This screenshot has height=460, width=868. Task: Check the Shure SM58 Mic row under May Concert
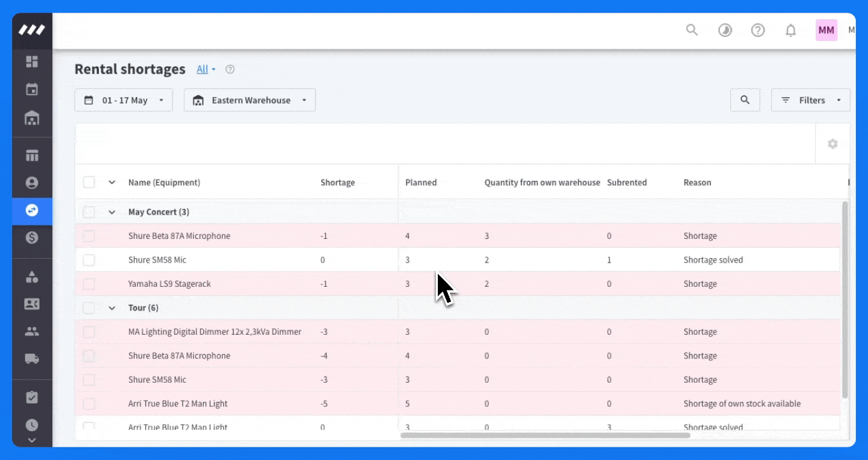89,260
